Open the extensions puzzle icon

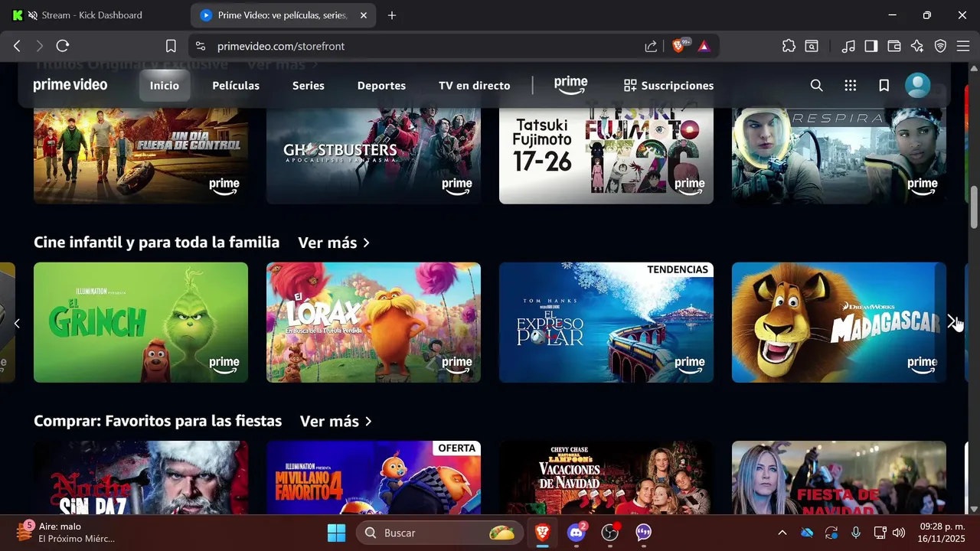coord(789,46)
